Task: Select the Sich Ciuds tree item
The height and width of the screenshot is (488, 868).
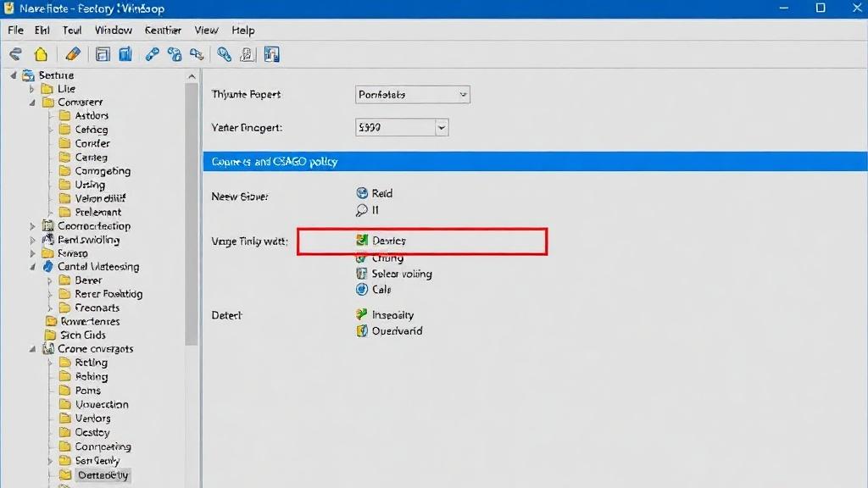Action: click(82, 335)
